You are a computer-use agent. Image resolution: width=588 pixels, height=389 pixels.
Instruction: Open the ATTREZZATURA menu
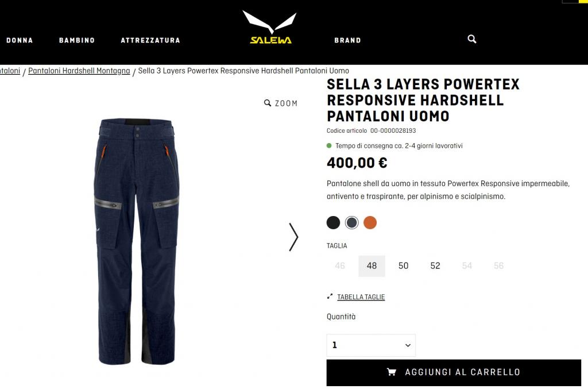pos(150,40)
